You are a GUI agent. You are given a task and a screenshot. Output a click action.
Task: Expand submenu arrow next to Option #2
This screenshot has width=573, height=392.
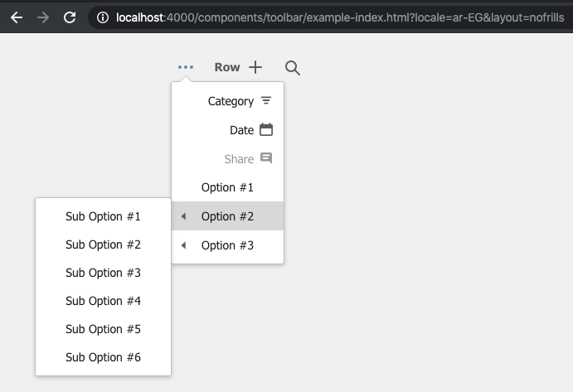point(183,216)
